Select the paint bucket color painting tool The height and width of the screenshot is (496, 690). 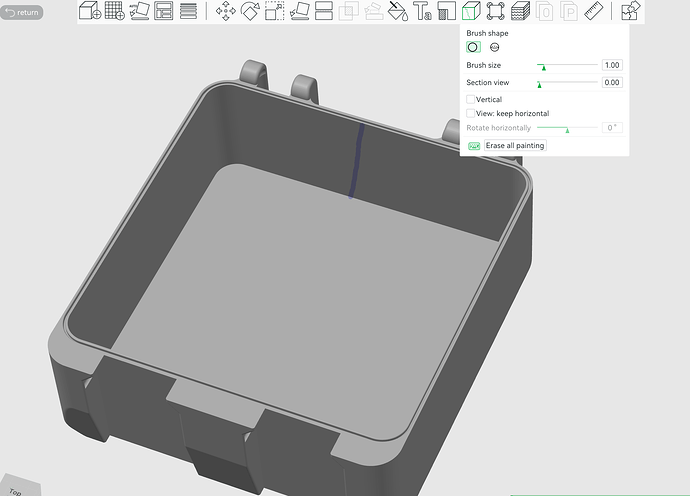point(398,11)
